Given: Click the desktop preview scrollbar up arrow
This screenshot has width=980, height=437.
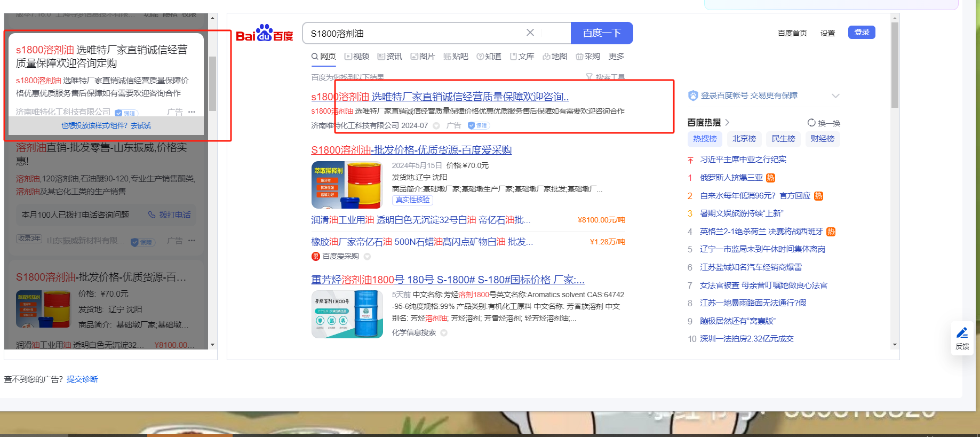Looking at the screenshot, I should (895, 18).
